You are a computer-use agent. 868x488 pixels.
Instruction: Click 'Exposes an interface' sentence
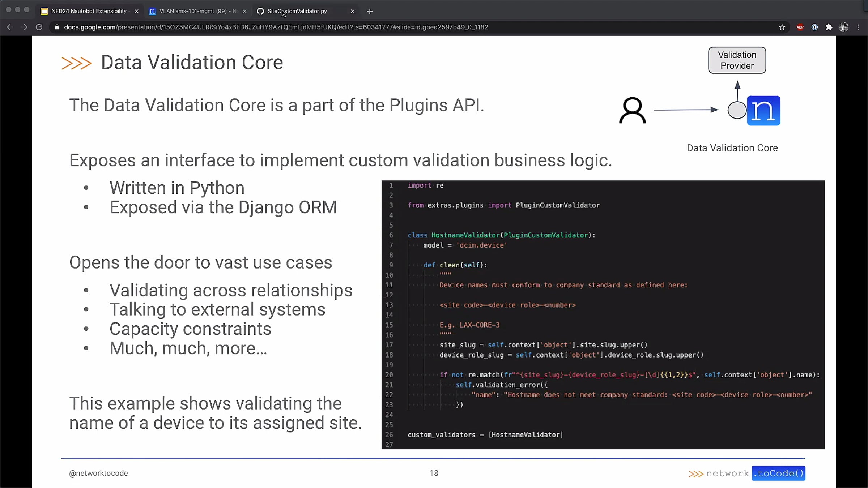tap(341, 160)
